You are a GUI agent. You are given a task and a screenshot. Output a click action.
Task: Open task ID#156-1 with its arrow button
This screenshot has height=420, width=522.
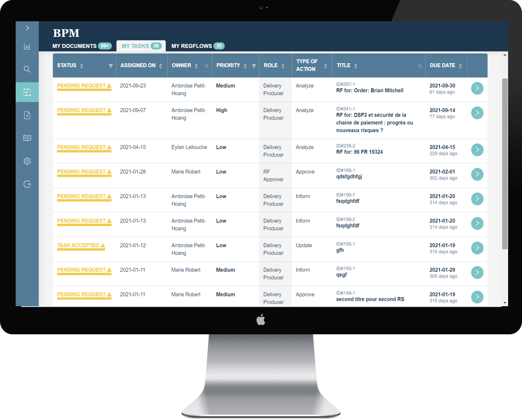click(x=477, y=199)
